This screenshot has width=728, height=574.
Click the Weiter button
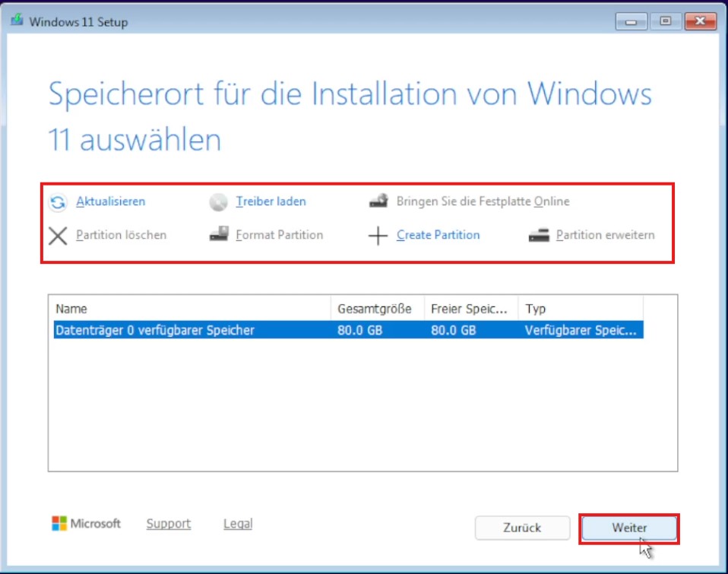point(629,528)
